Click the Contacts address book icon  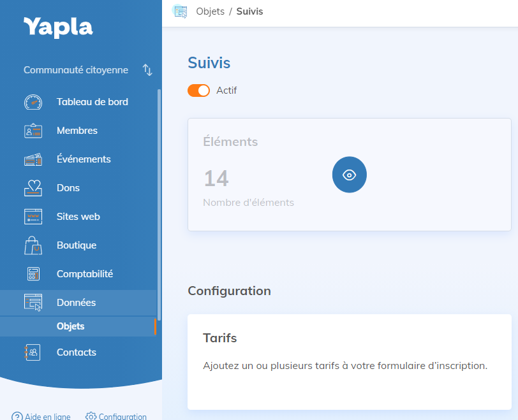[x=33, y=352]
